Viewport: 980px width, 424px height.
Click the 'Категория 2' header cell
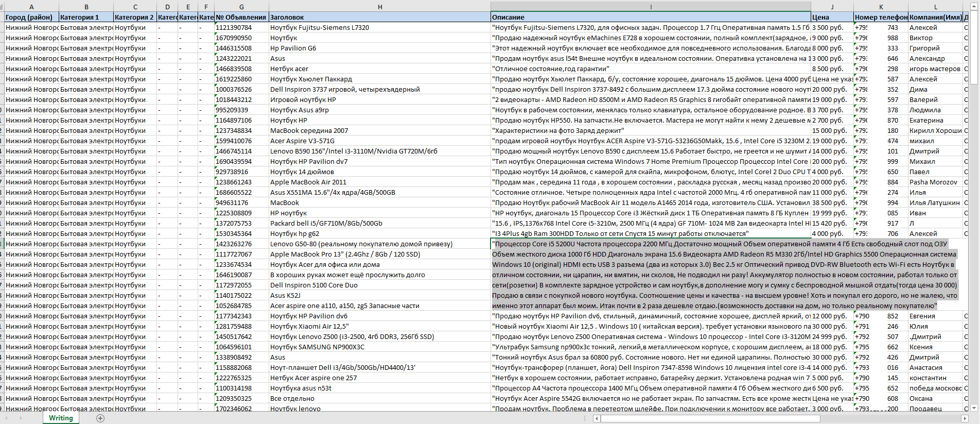point(135,17)
